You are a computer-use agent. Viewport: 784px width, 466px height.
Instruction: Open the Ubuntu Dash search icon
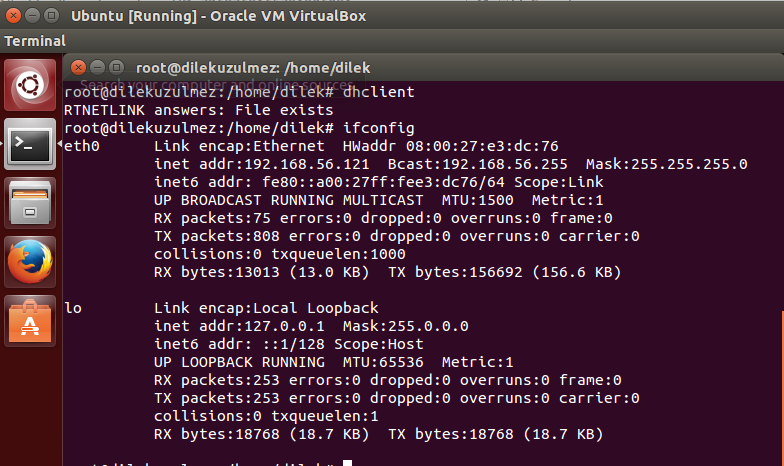30,85
